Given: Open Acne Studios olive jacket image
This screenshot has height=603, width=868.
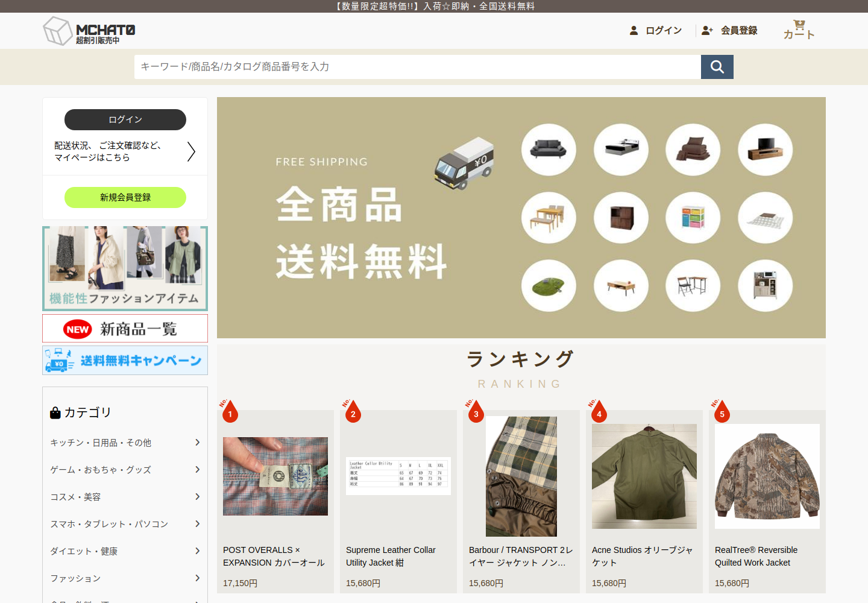Looking at the screenshot, I should 644,476.
